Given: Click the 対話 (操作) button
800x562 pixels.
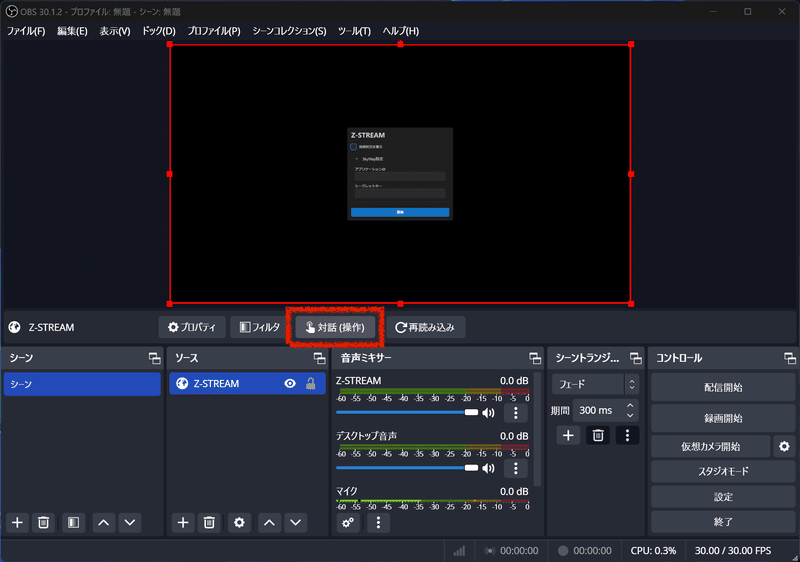Looking at the screenshot, I should point(335,327).
